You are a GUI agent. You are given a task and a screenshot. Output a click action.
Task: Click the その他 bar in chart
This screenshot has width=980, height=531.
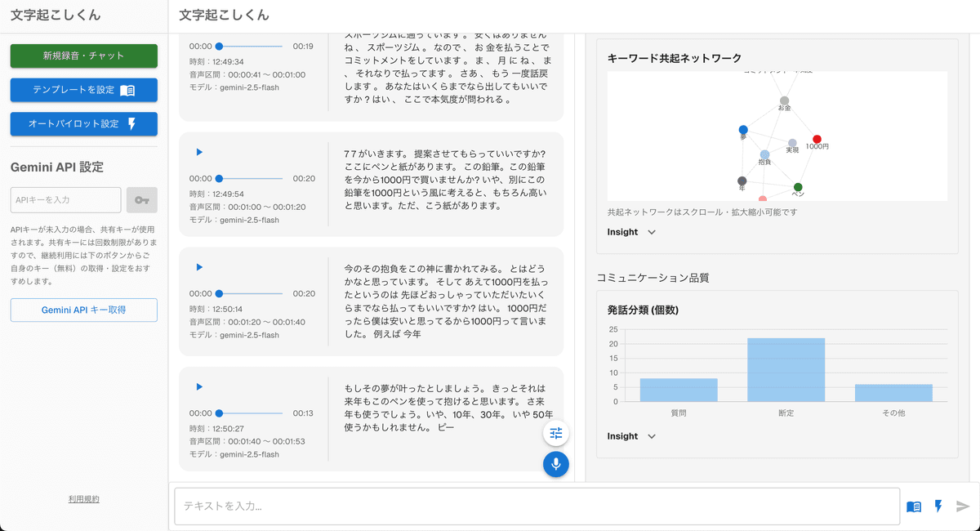pyautogui.click(x=893, y=393)
